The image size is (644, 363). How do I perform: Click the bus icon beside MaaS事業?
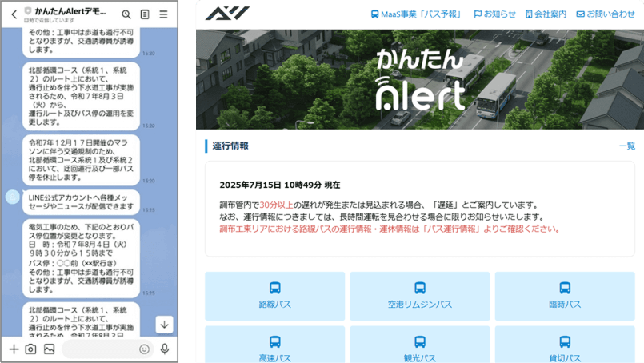click(374, 14)
